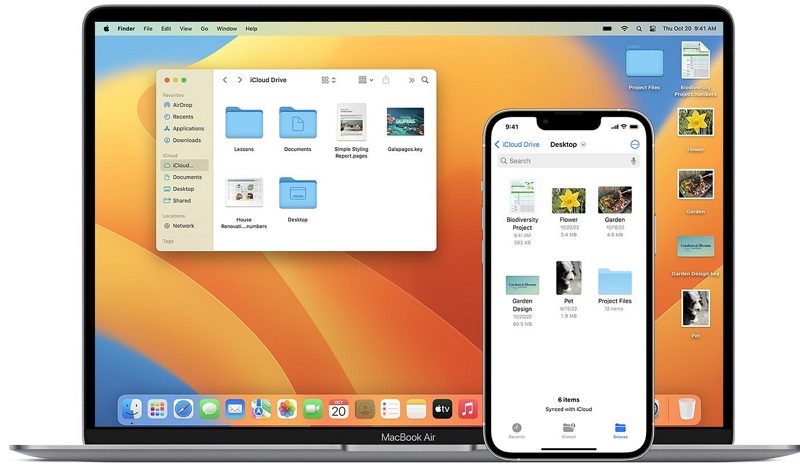Viewport: 800px width, 463px height.
Task: Open the File menu
Action: (x=148, y=29)
